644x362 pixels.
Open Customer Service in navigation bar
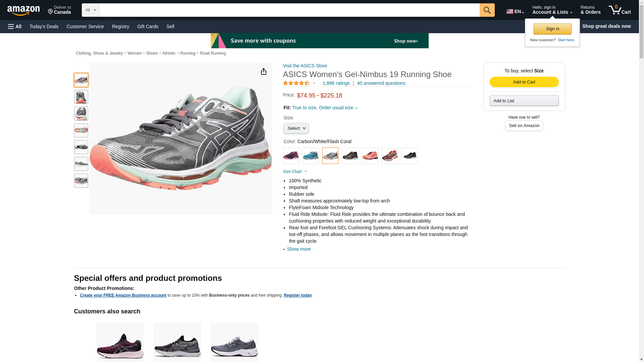(x=85, y=26)
